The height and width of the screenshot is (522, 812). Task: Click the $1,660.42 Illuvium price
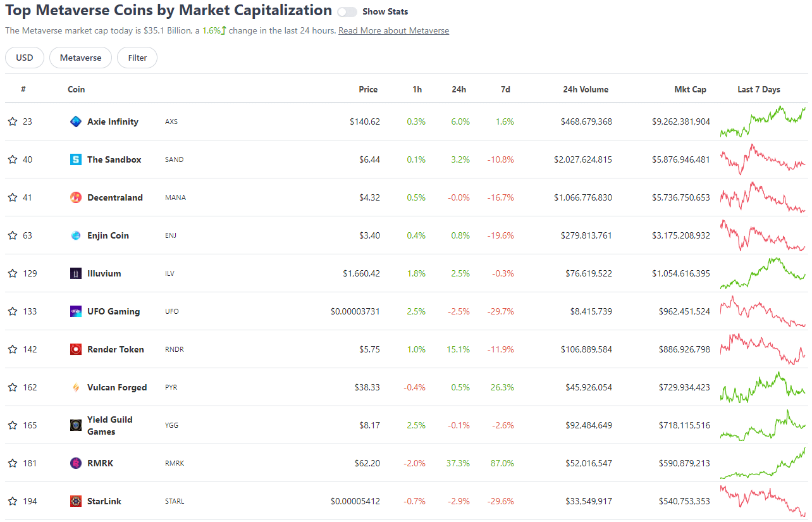tap(362, 273)
